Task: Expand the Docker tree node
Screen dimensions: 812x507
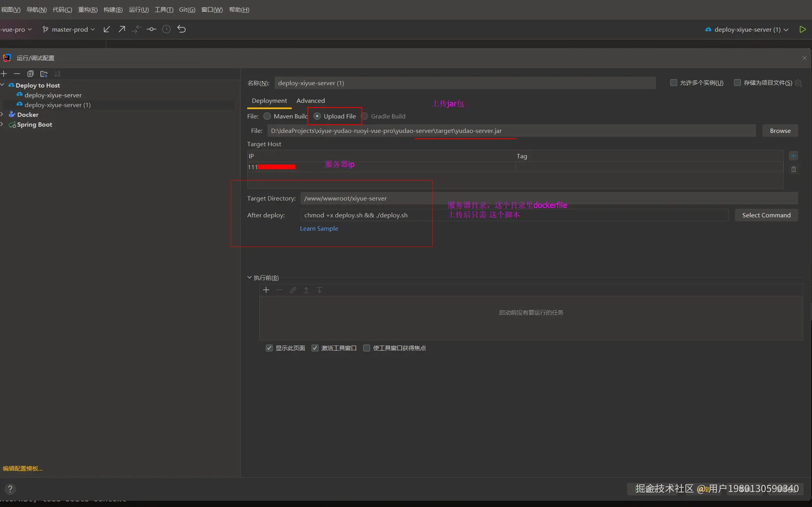Action: tap(2, 114)
